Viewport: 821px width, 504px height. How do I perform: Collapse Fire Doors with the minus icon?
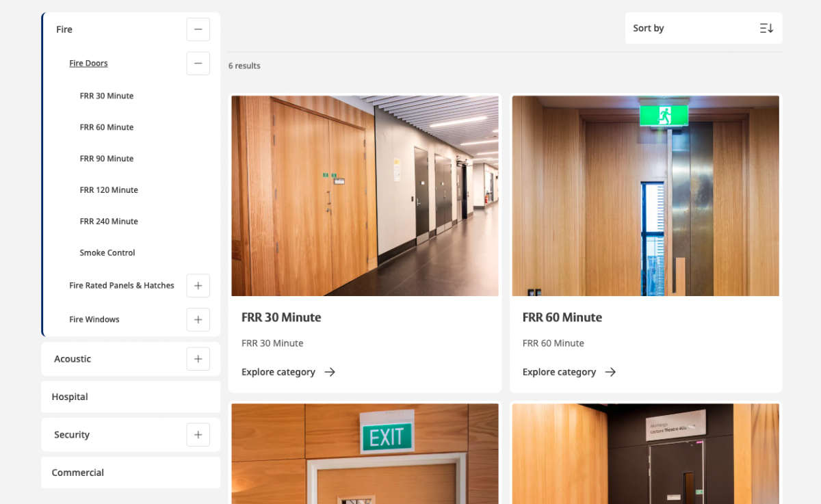pyautogui.click(x=198, y=63)
